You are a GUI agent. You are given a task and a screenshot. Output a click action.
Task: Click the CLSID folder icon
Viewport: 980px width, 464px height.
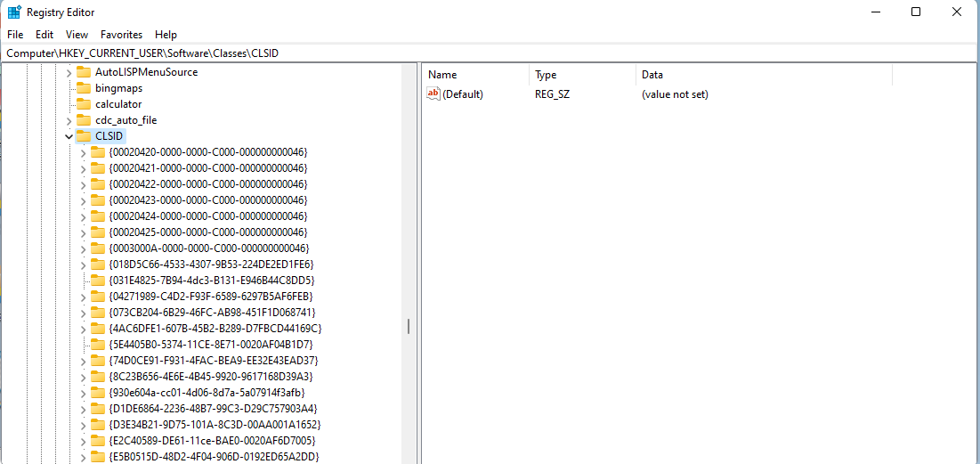[83, 136]
